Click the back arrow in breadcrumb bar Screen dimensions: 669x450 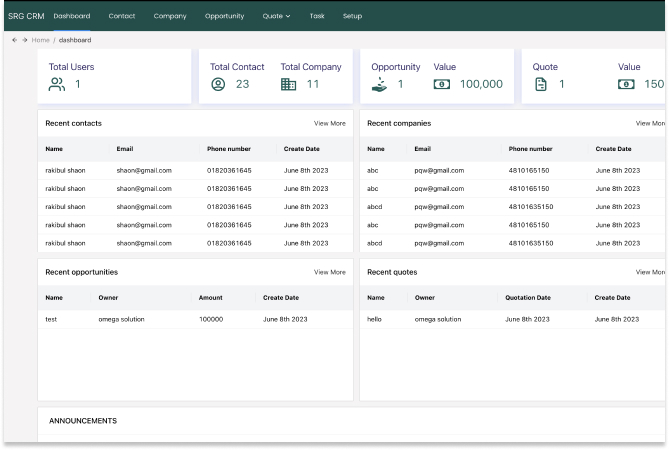[14, 40]
